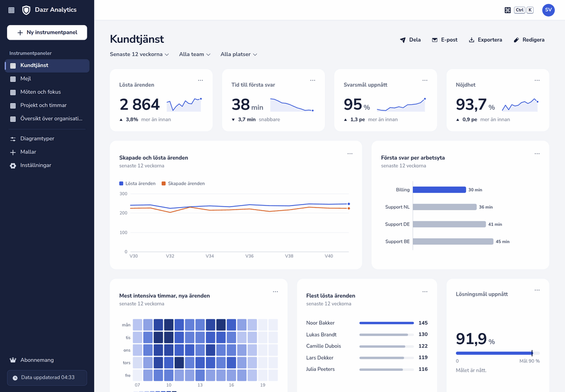Click the Lösningsmål progress bar
Image resolution: width=565 pixels, height=392 pixels.
point(497,353)
